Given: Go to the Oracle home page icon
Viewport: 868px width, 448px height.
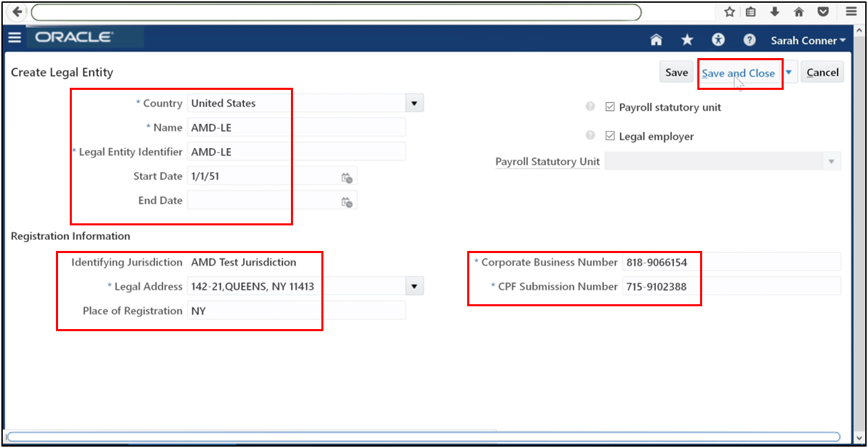Looking at the screenshot, I should (x=655, y=39).
